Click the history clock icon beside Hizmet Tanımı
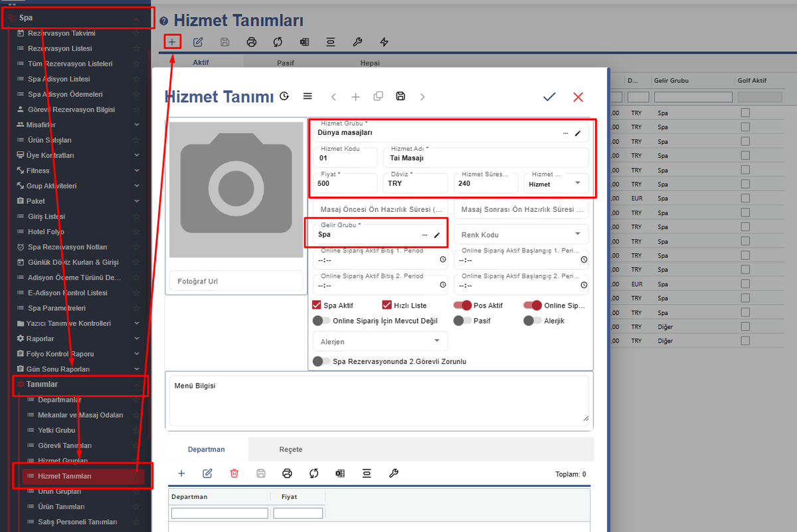This screenshot has width=797, height=532. click(284, 96)
